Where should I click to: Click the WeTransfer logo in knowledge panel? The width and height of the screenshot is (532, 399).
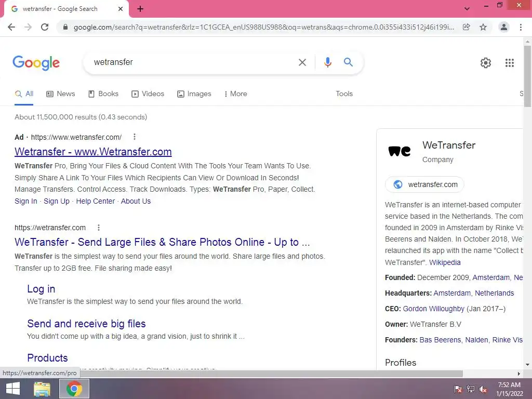[x=400, y=151]
